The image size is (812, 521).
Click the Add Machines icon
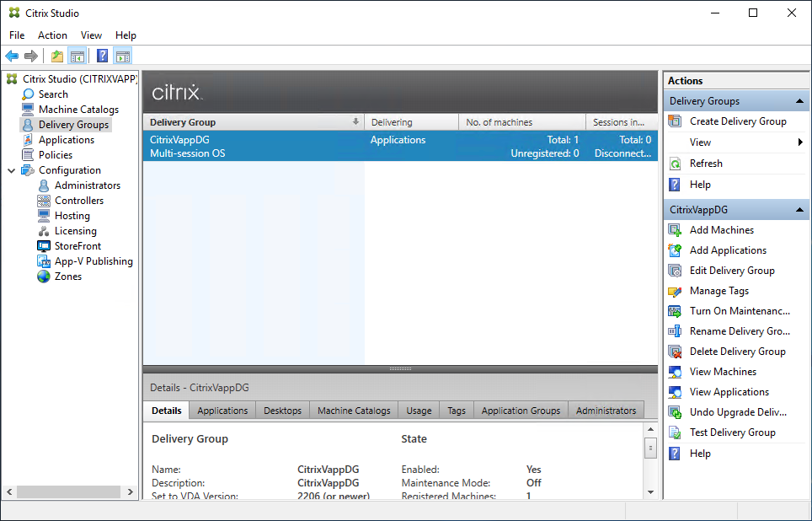[x=675, y=230]
